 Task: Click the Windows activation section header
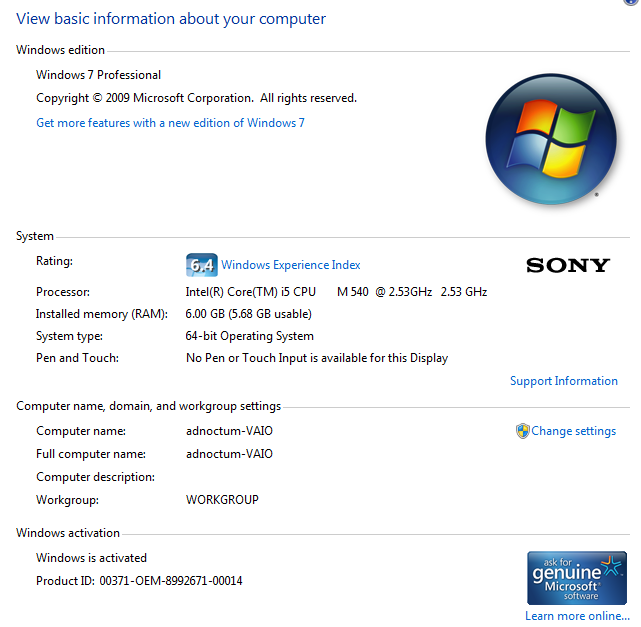click(x=68, y=533)
